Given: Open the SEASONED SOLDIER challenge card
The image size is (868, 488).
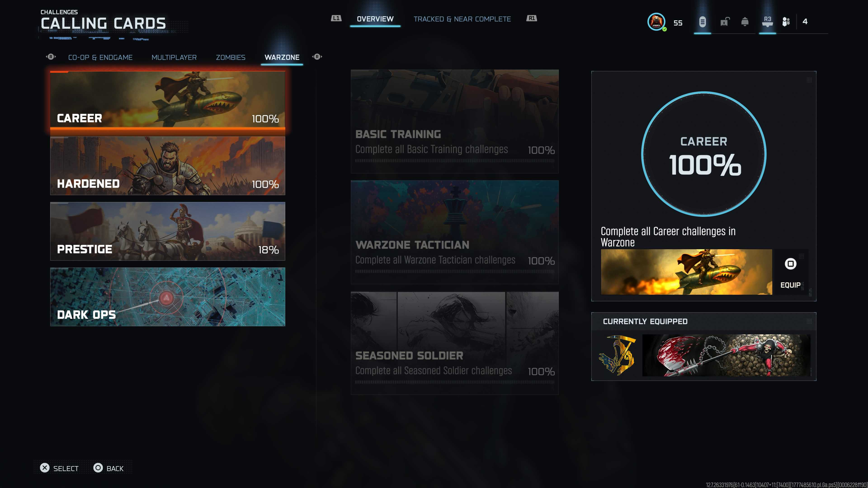Looking at the screenshot, I should click(455, 343).
